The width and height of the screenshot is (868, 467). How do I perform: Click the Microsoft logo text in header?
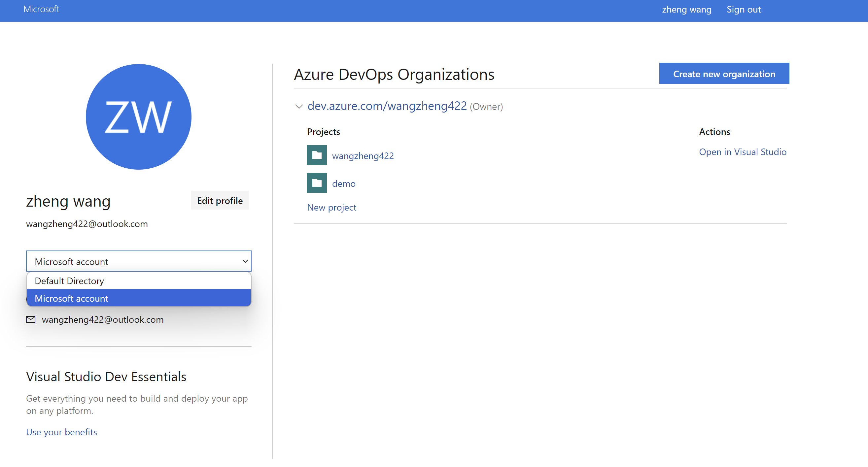41,9
